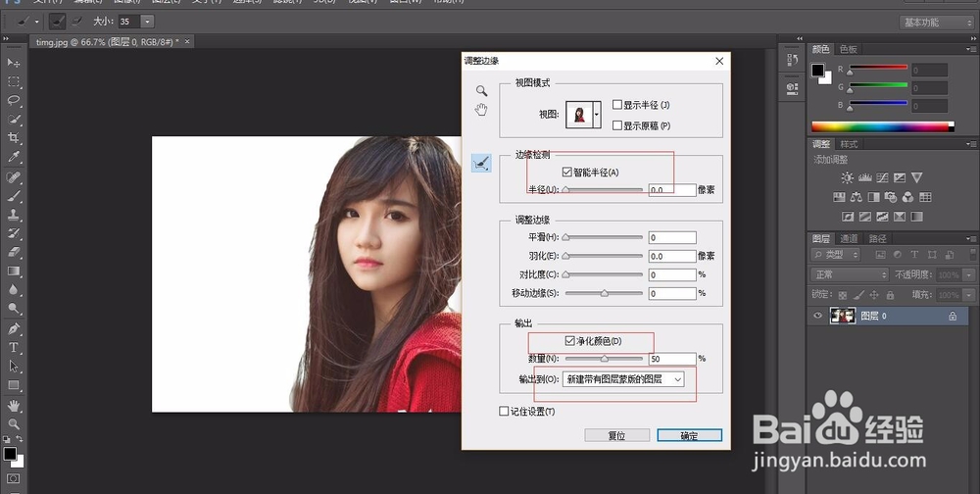980x494 pixels.
Task: Click the 图层 0 layer thumbnail
Action: point(842,316)
